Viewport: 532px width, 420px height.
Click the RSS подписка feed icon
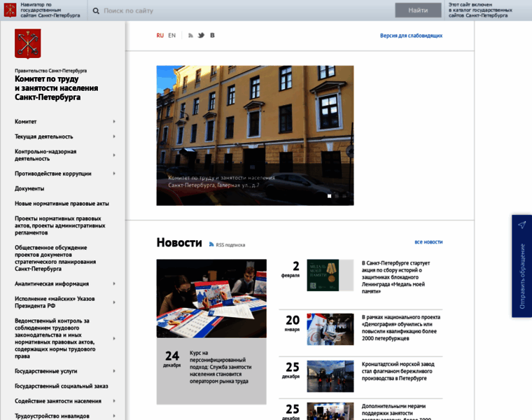coord(211,244)
